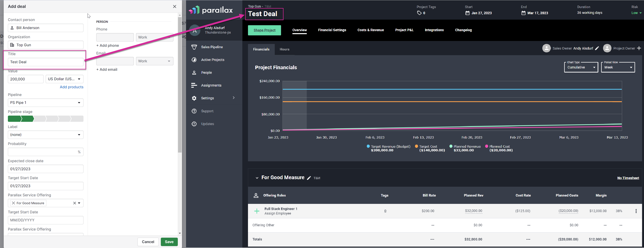Edit Sales Owner with pencil icon
644x248 pixels.
[597, 48]
